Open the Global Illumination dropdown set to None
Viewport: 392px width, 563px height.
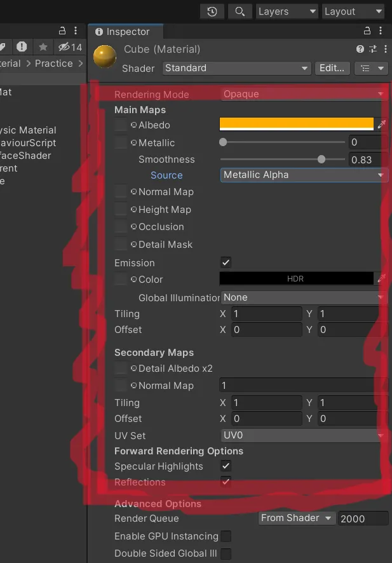click(x=304, y=297)
